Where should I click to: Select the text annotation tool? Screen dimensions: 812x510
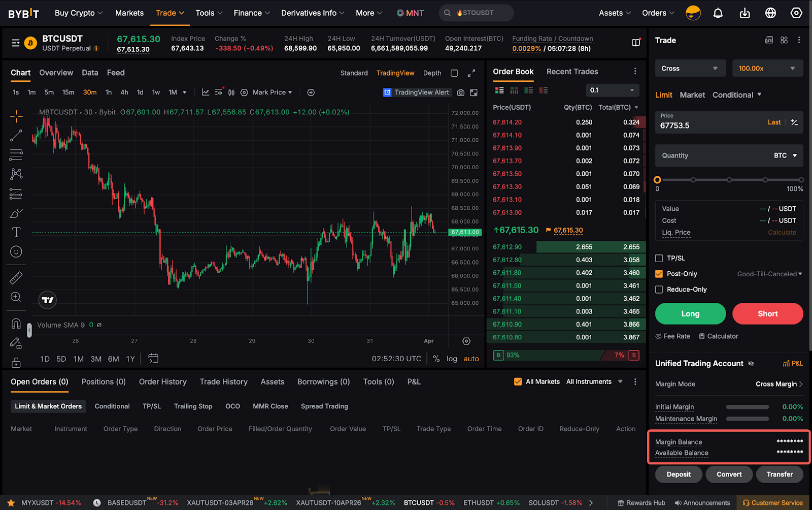(16, 232)
